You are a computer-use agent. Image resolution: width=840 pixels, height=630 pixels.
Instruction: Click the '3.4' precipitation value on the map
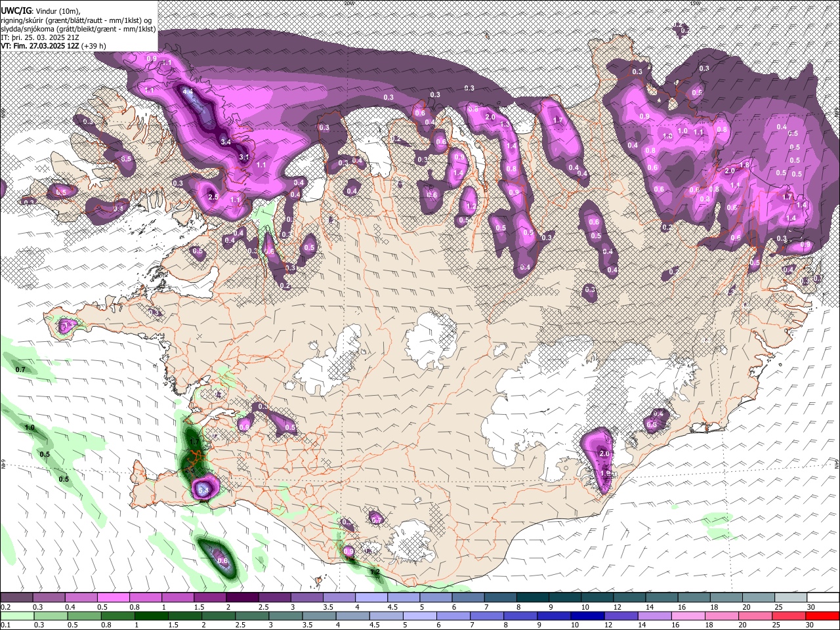[226, 142]
